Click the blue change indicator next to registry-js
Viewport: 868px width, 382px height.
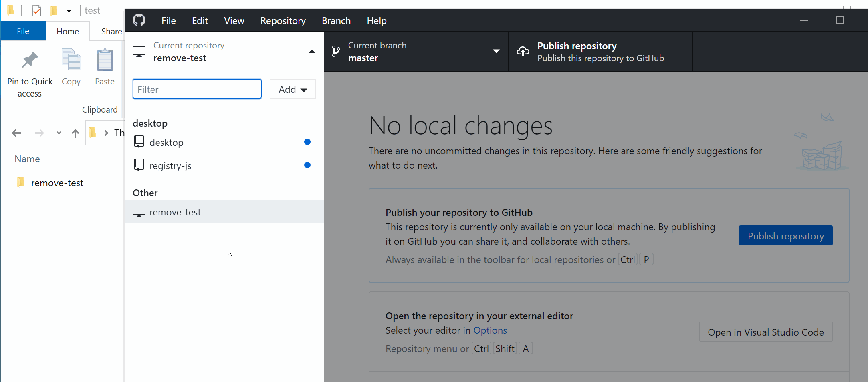pos(307,165)
